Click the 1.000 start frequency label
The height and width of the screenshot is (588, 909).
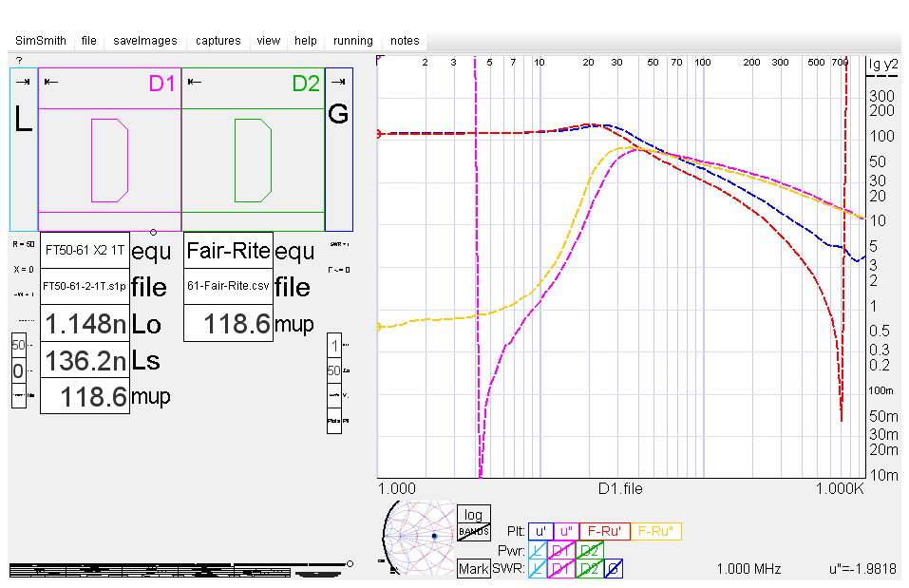point(396,489)
